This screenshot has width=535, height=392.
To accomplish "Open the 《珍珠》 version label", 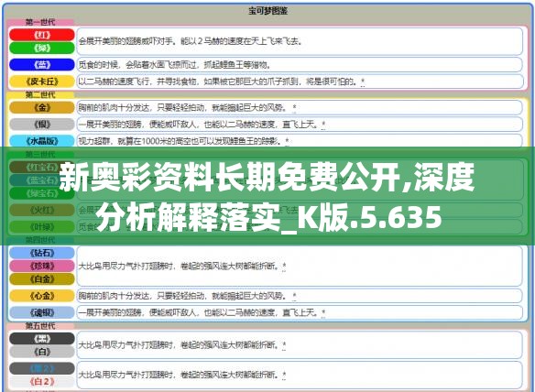I will (x=42, y=266).
